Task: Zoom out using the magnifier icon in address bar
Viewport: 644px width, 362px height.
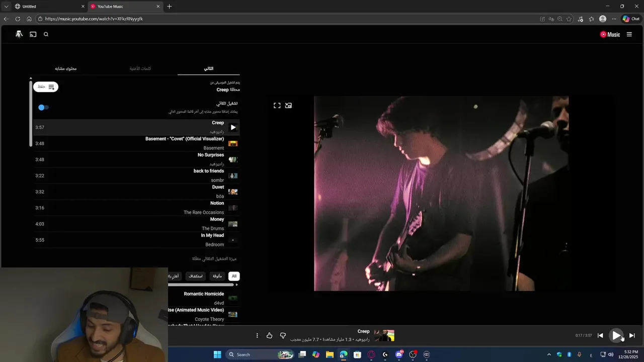Action: click(x=560, y=19)
